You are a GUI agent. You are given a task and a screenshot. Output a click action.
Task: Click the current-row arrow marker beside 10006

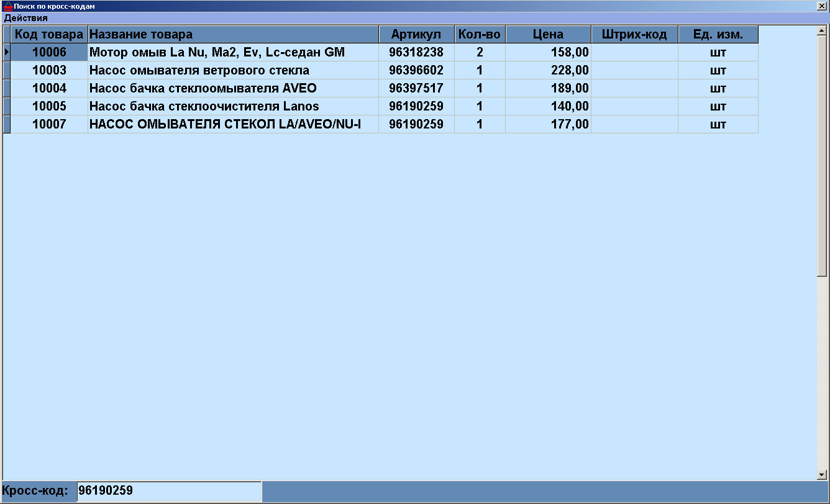click(x=7, y=53)
